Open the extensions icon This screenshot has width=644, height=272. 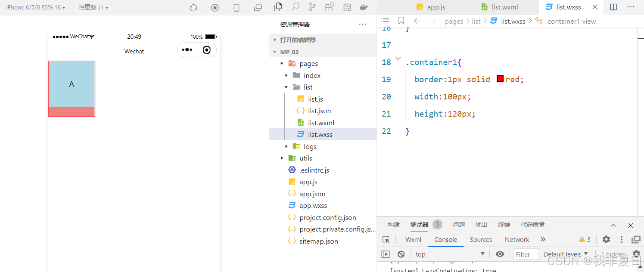click(x=330, y=7)
